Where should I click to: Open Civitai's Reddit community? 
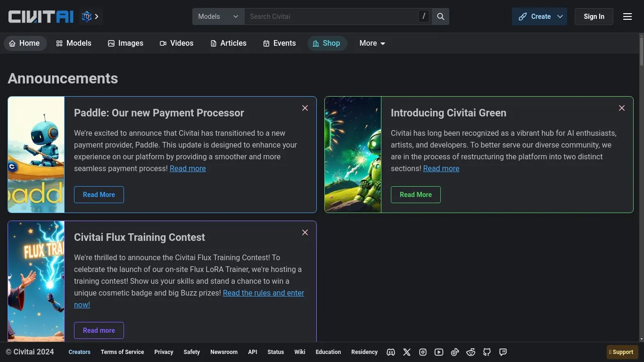[471, 352]
